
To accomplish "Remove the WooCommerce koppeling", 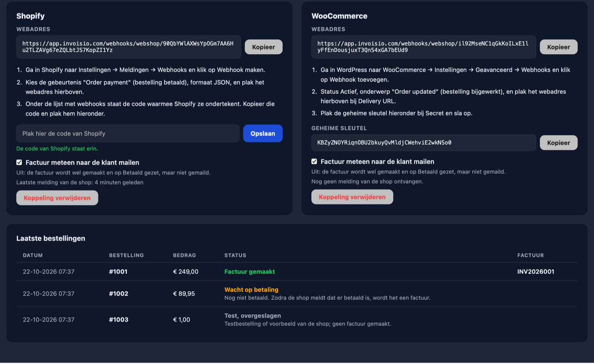I will click(x=352, y=197).
